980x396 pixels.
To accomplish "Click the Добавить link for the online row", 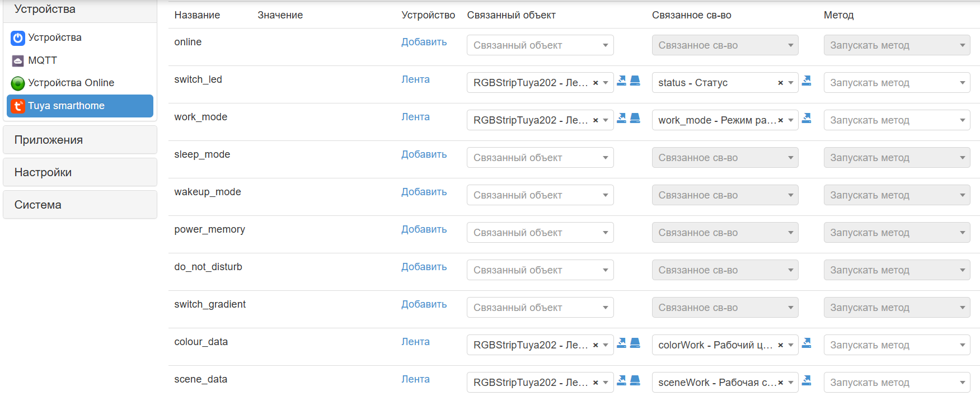I will 424,42.
